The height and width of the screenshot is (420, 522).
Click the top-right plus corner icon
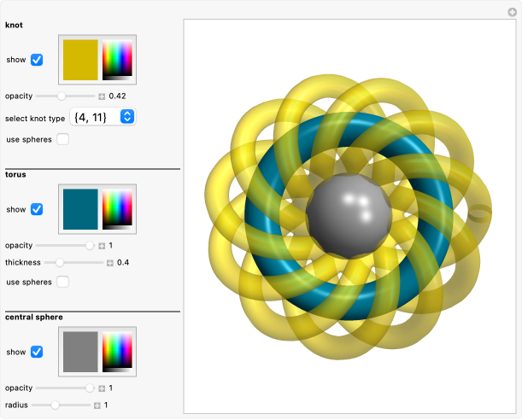point(512,11)
